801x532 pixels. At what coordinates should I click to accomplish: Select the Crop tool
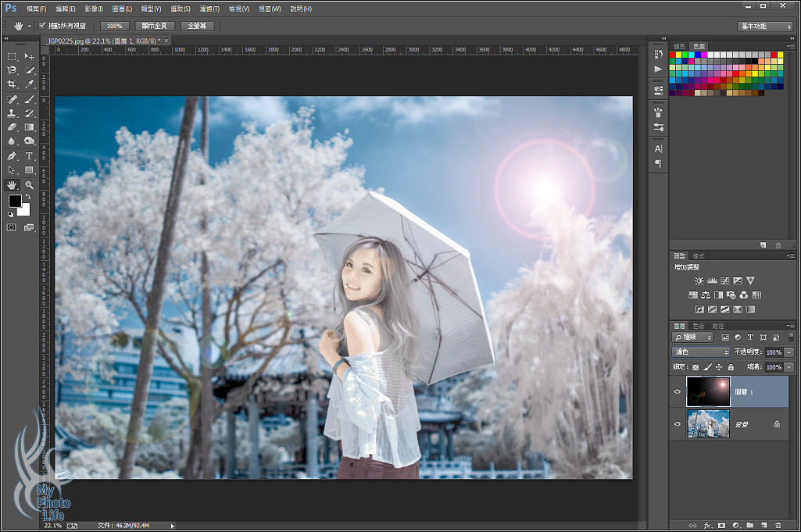click(x=13, y=84)
